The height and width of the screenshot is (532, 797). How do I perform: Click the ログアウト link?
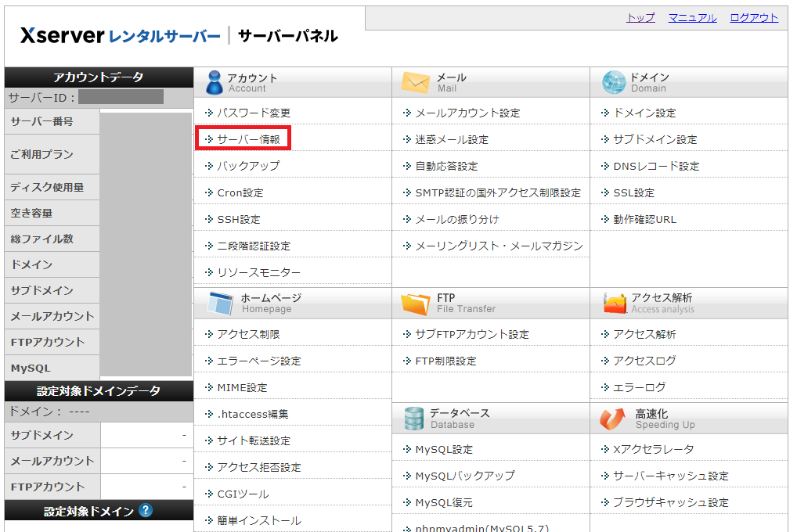(754, 18)
